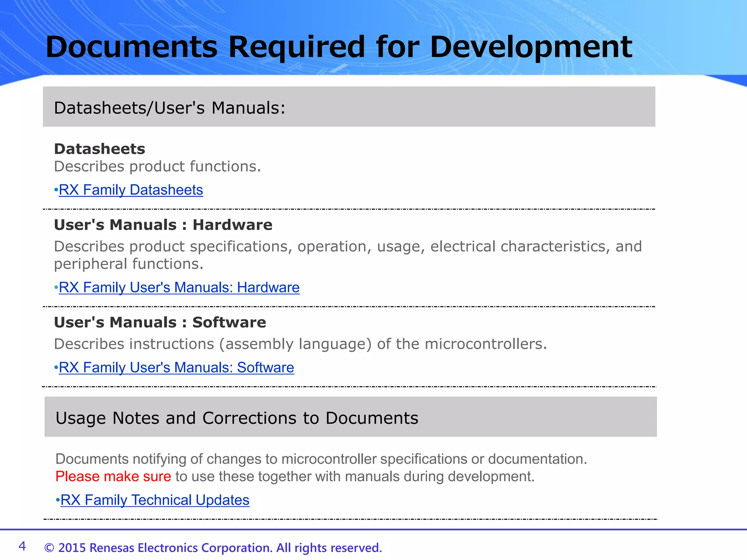747x560 pixels.
Task: Click the slide number 4
Action: (x=22, y=546)
